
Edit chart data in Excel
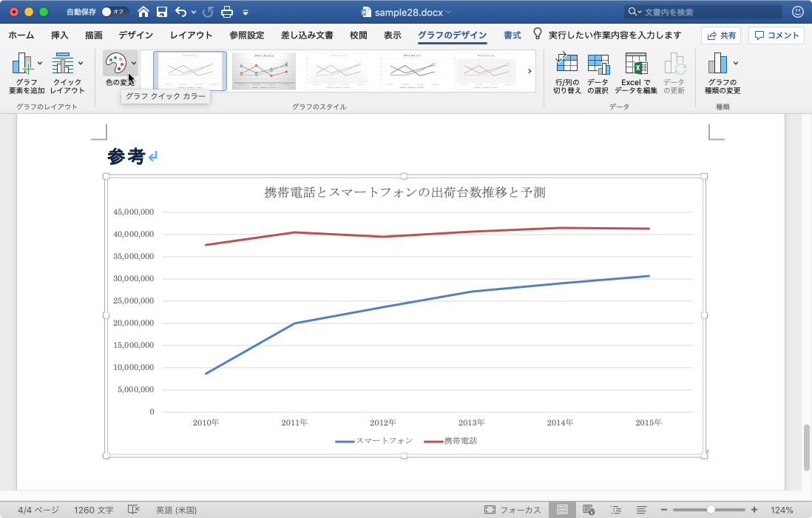click(636, 73)
